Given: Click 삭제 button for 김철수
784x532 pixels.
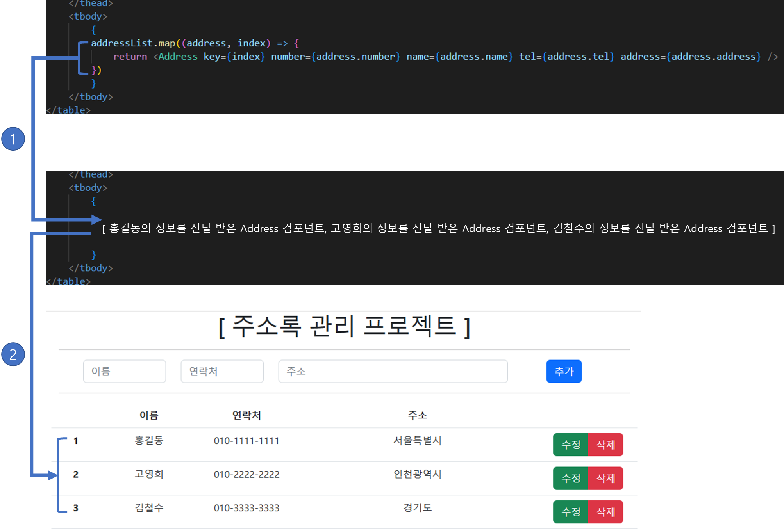Looking at the screenshot, I should tap(605, 512).
